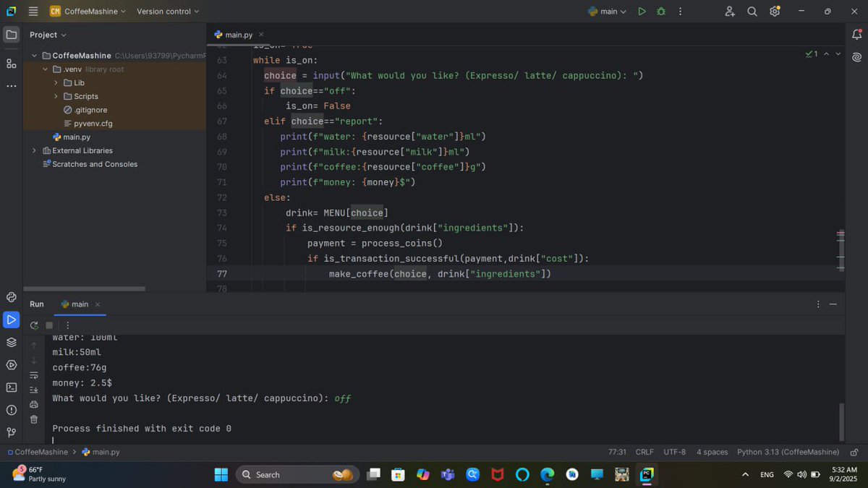
Task: Open the Services tool window icon
Action: [12, 364]
